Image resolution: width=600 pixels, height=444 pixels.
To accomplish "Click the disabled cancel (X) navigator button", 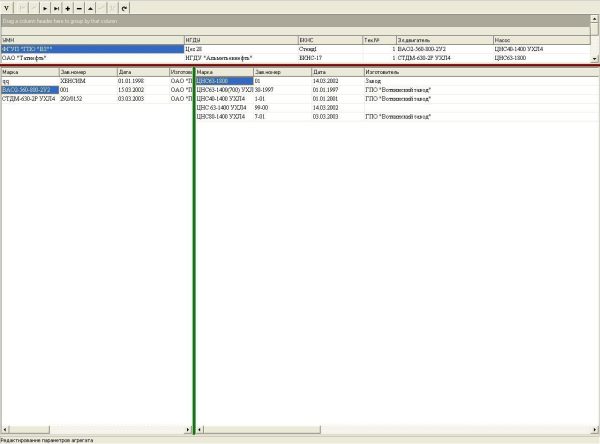I will (x=113, y=8).
